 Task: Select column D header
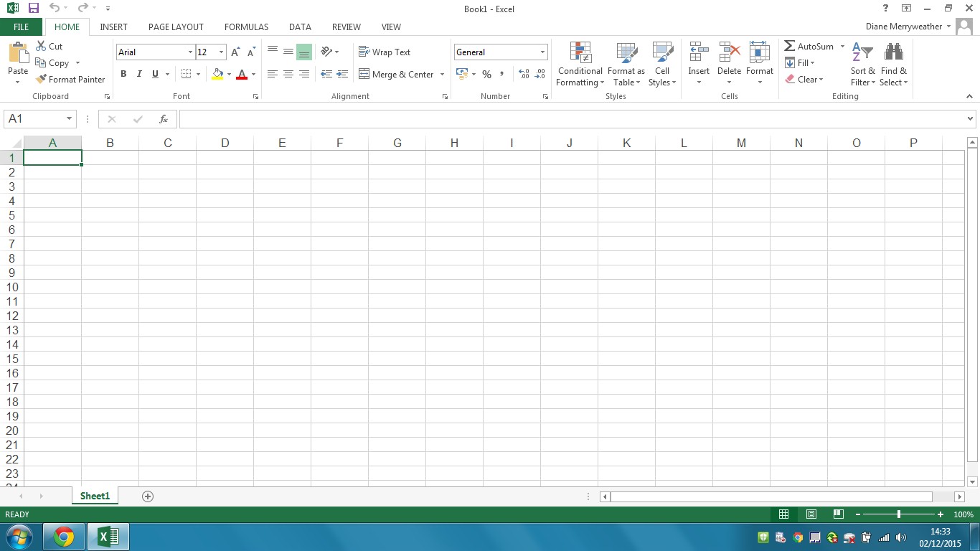pyautogui.click(x=225, y=143)
